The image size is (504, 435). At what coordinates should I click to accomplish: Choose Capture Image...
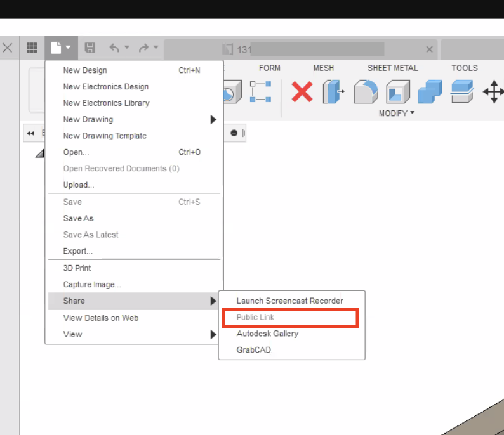pos(135,285)
